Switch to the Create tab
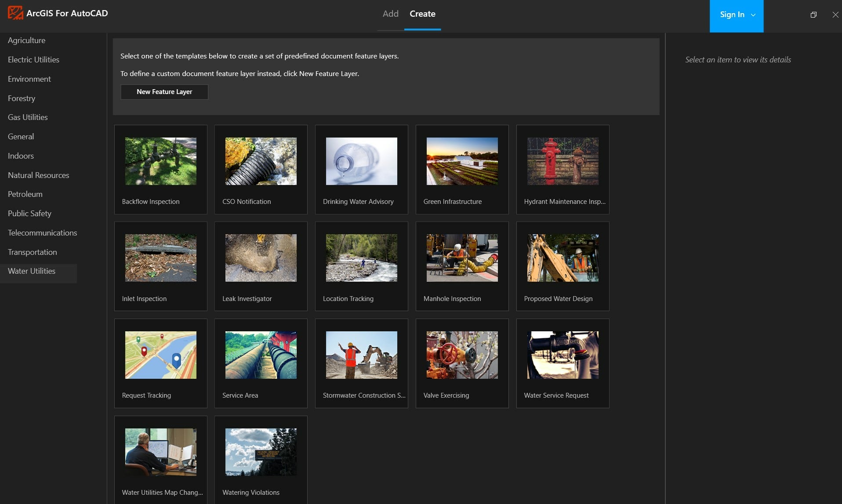The width and height of the screenshot is (842, 504). click(x=422, y=14)
